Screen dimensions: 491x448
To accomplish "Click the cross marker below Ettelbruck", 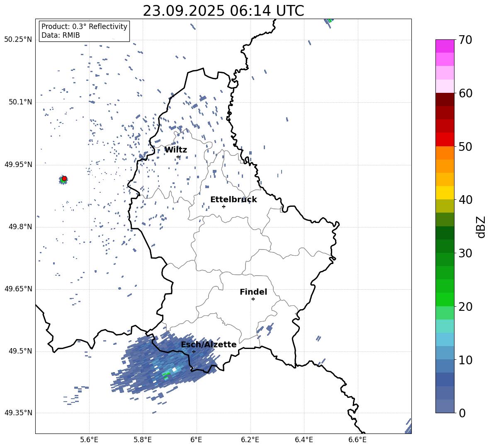I will pyautogui.click(x=224, y=206).
